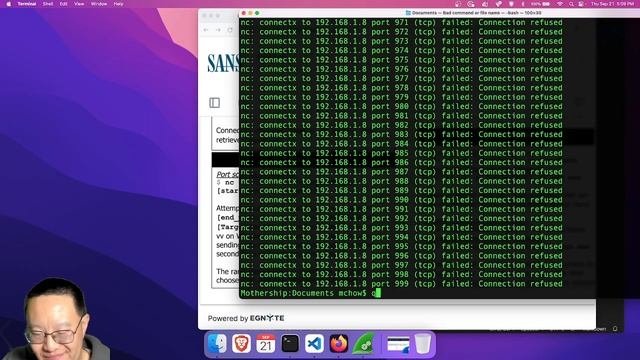The image size is (640, 360).
Task: Click browser forward arrow behind Terminal
Action: [x=218, y=30]
